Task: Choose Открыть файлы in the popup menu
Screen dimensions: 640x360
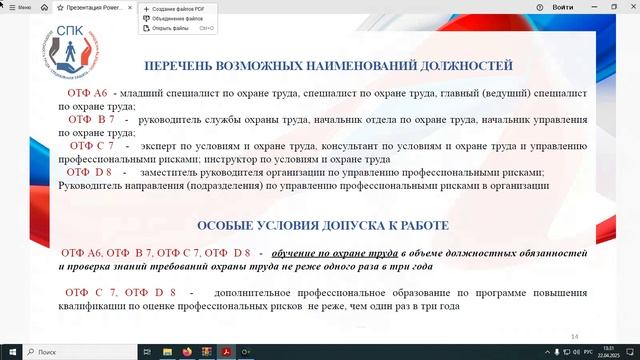Action: pos(178,29)
